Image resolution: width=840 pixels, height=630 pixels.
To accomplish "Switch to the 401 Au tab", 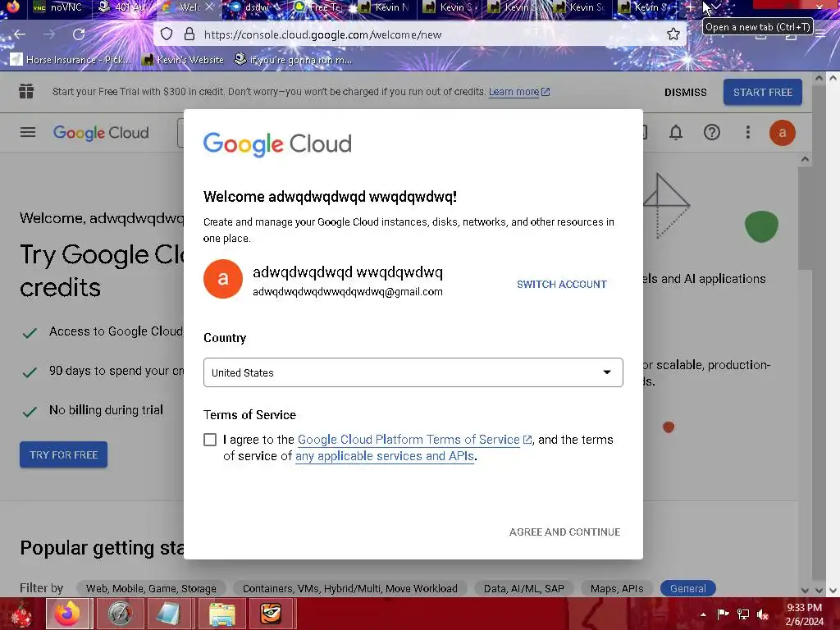I will click(123, 7).
